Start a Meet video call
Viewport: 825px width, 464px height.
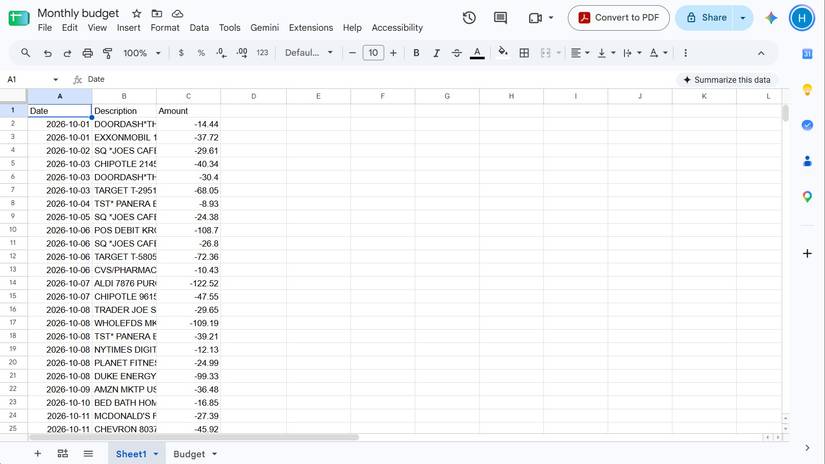coord(535,18)
